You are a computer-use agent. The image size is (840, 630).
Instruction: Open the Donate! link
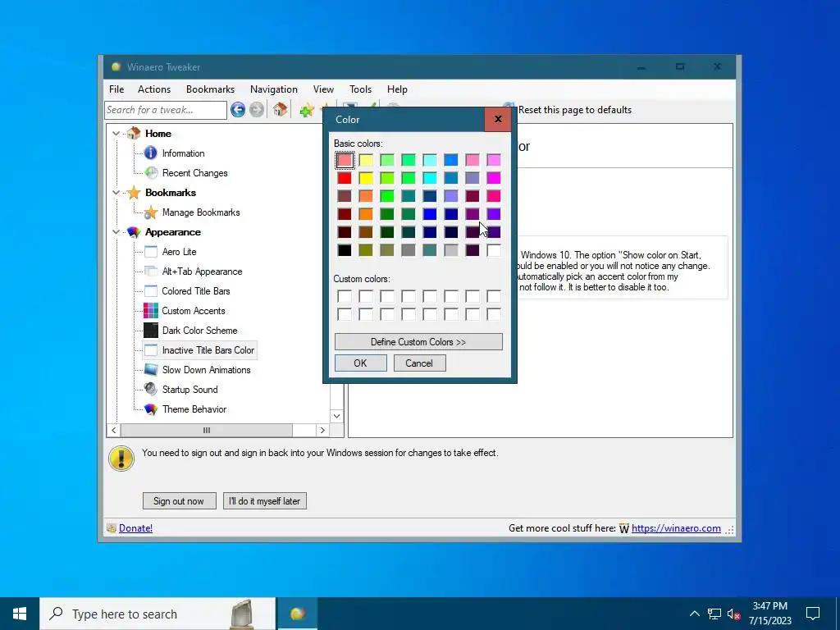(135, 528)
